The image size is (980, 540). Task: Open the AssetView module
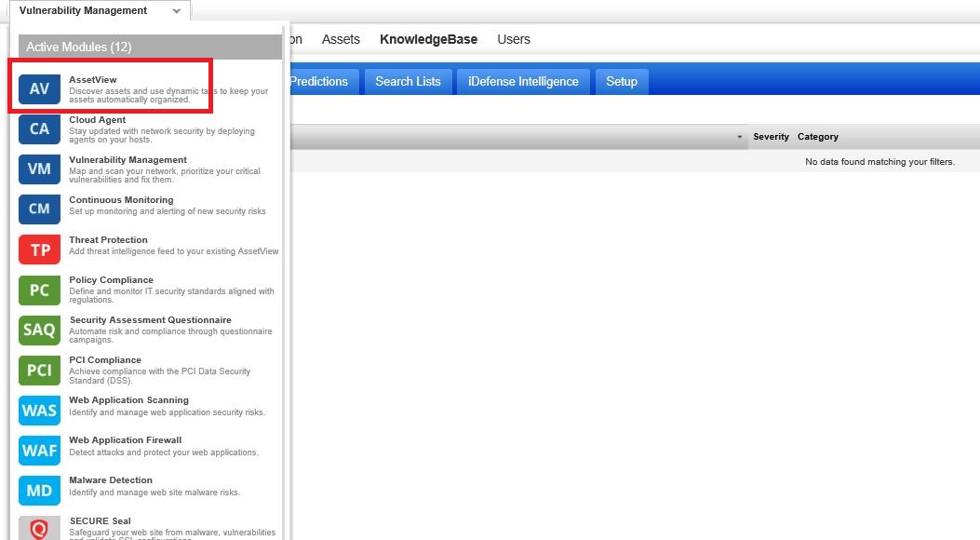[x=38, y=88]
